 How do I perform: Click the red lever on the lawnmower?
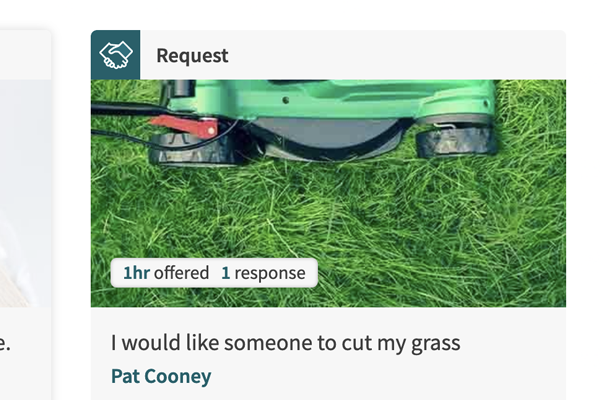point(184,126)
